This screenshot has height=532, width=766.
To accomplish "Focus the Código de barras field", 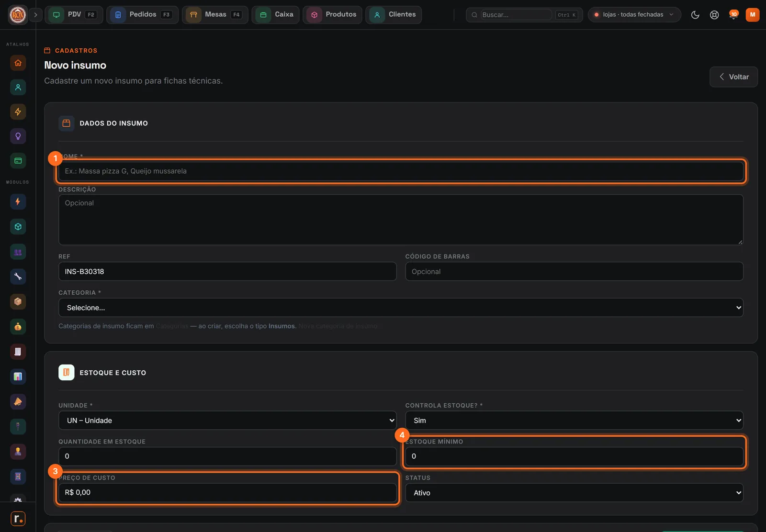I will pyautogui.click(x=574, y=271).
